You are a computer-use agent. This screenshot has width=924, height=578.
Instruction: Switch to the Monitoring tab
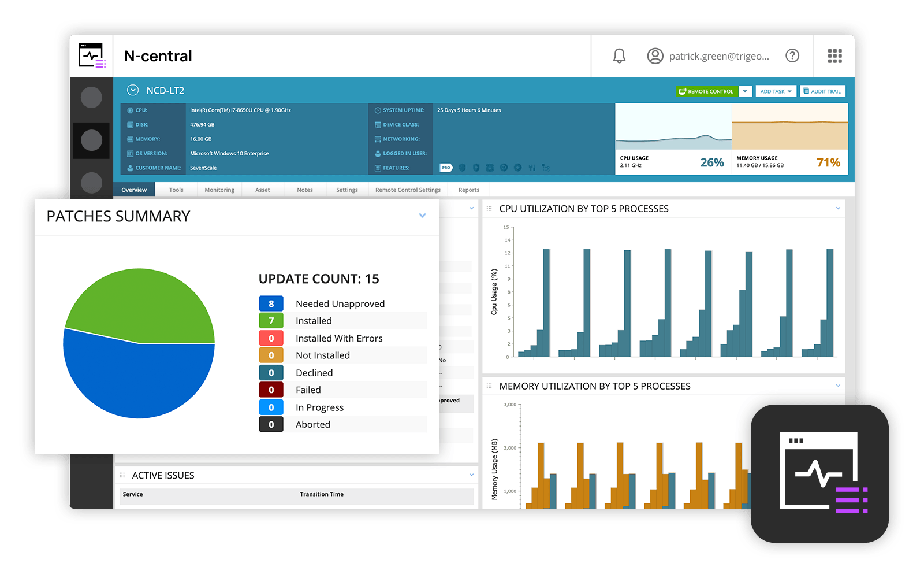click(x=219, y=190)
